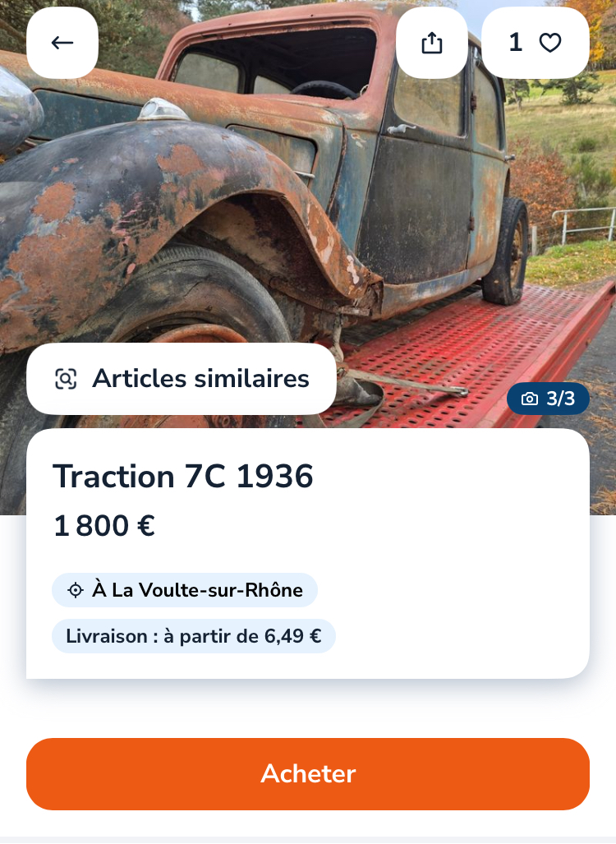
Task: Click the 1 800 € price
Action: 104,526
